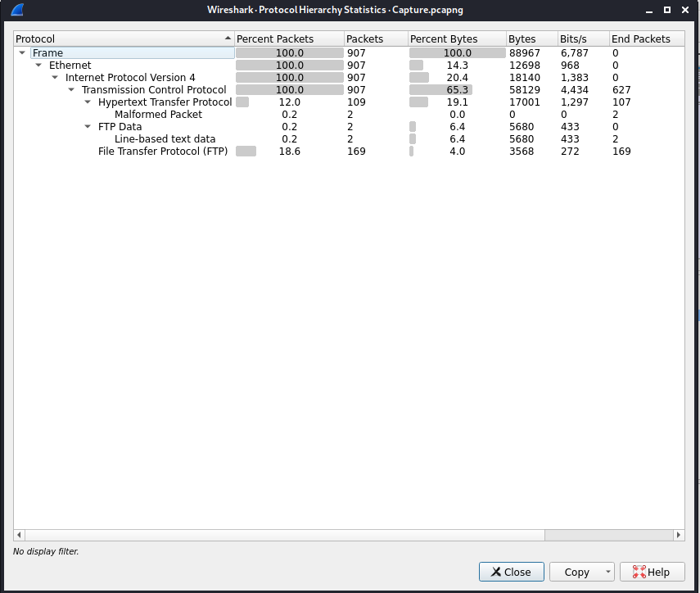Click the right arrow of the horizontal scrollbar

click(x=678, y=534)
